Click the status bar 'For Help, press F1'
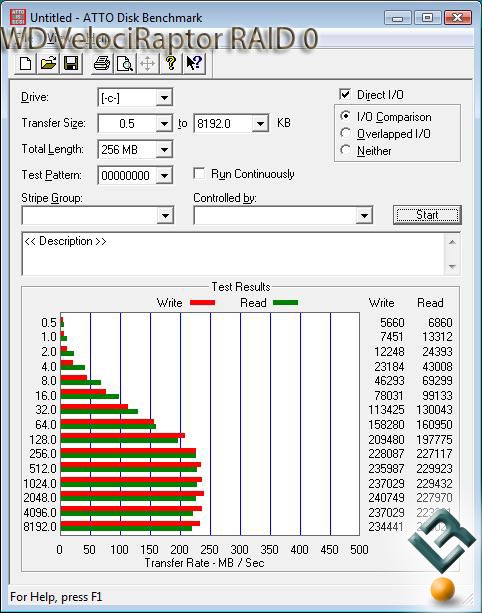 point(56,597)
